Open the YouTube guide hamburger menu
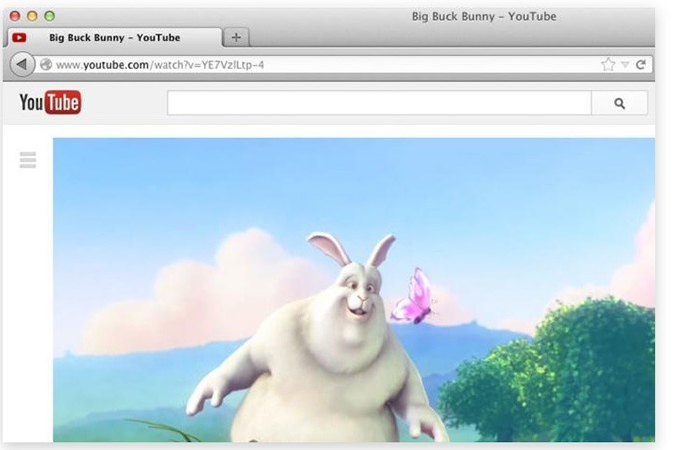676x450 pixels. pyautogui.click(x=28, y=160)
